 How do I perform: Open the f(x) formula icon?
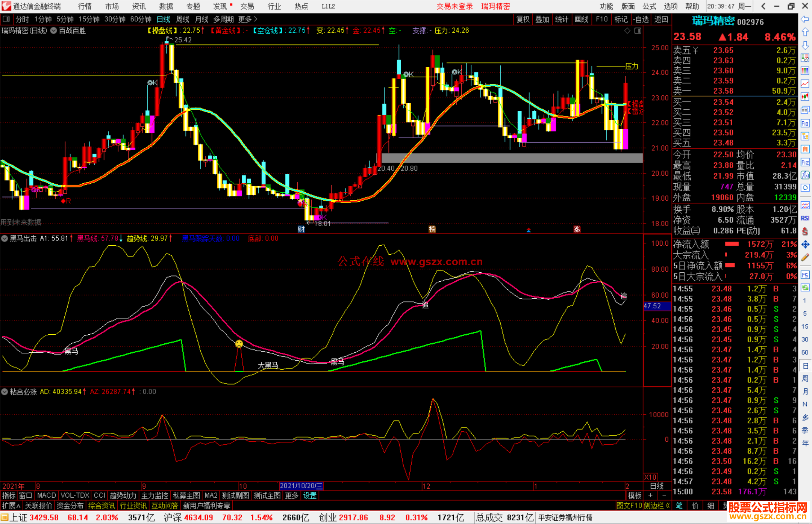coord(805,175)
